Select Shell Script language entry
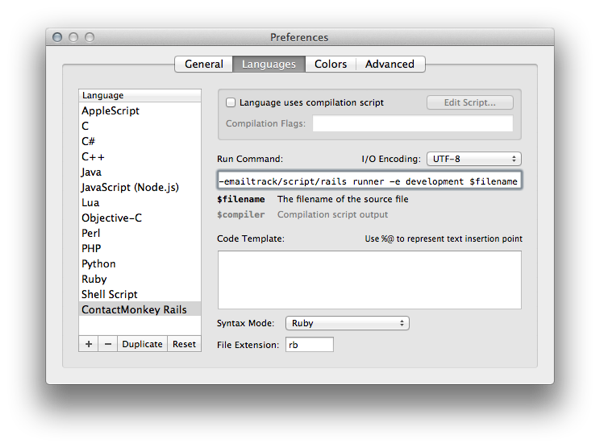This screenshot has width=600, height=448. [110, 294]
